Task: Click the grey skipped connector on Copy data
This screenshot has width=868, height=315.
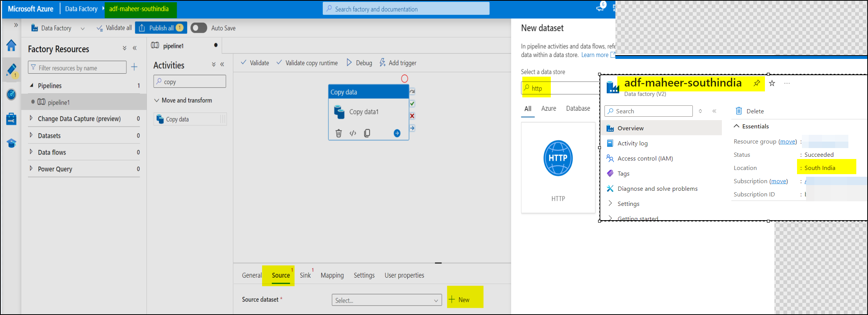Action: tap(412, 91)
